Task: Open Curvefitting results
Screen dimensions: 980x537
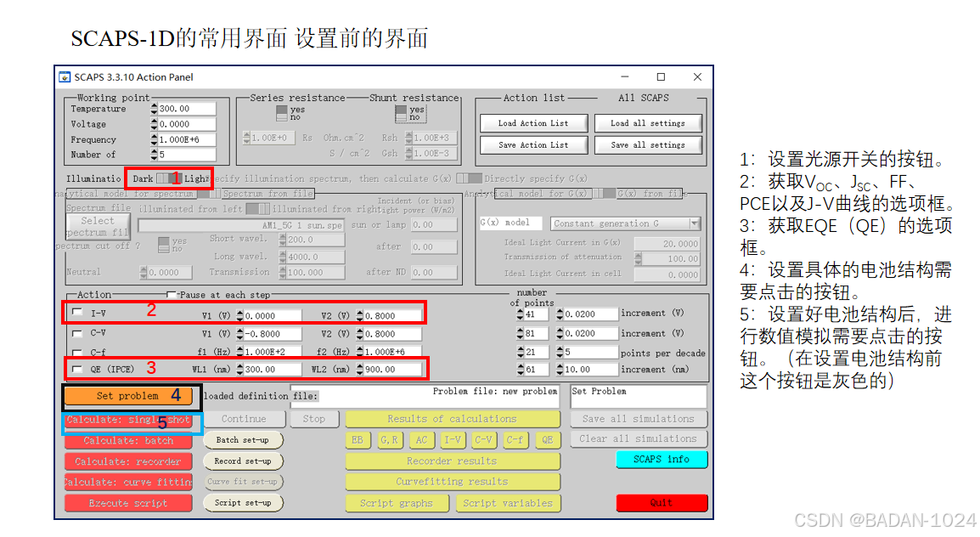Action: (452, 482)
